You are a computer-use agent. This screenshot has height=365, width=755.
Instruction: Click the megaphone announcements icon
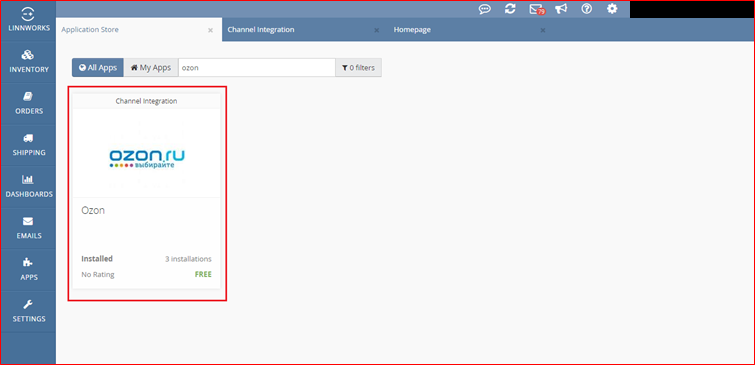pos(561,9)
